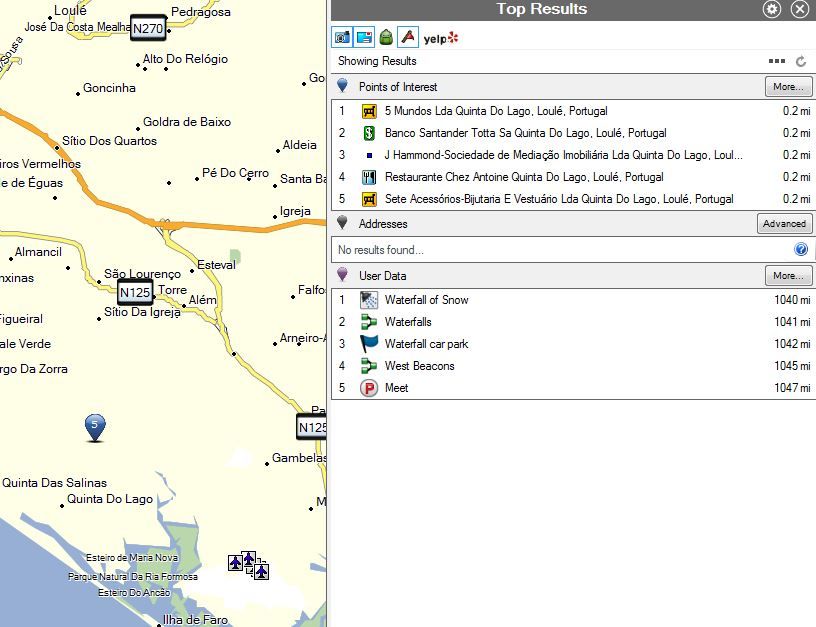Open the three-dot options next to refresh
Viewport: 816px width, 627px height.
point(777,61)
